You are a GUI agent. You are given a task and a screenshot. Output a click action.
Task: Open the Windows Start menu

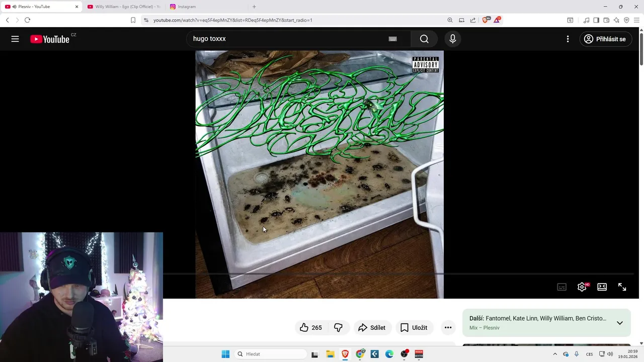tap(225, 354)
